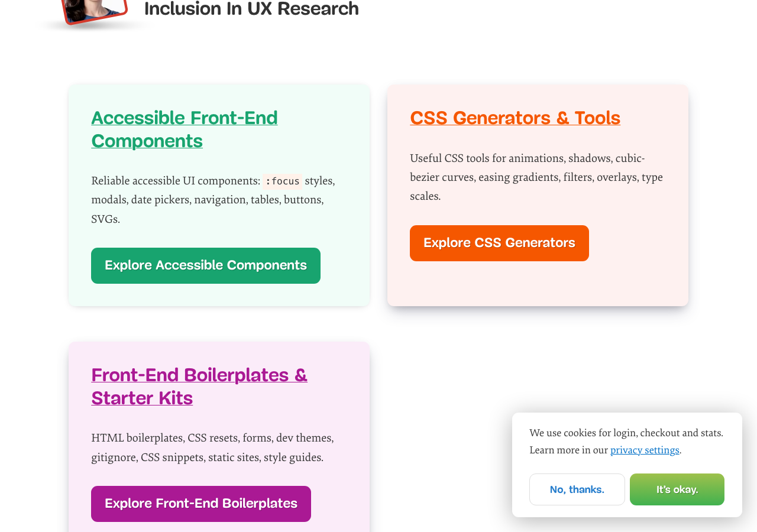757x532 pixels.
Task: Click the pink CSS Generators card background
Action: coord(639,278)
